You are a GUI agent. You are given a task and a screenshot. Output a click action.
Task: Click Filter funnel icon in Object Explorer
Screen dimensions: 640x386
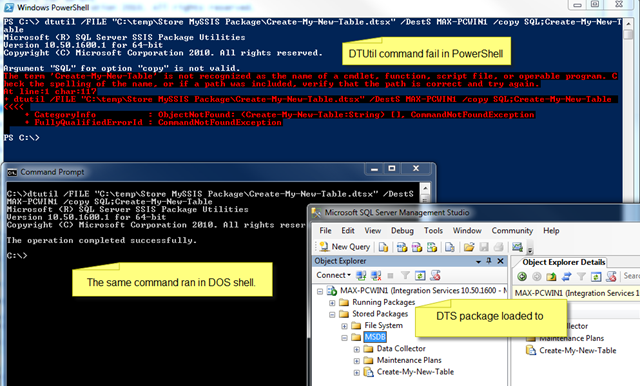coord(405,276)
